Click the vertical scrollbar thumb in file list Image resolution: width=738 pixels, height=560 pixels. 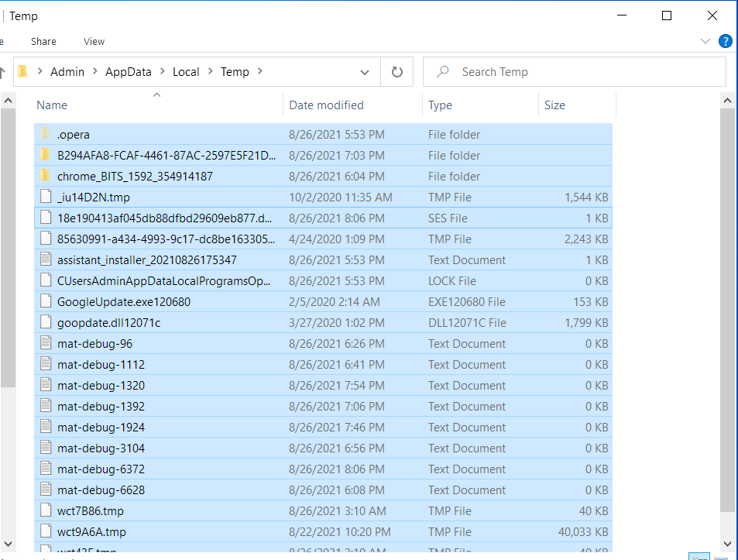pyautogui.click(x=727, y=310)
